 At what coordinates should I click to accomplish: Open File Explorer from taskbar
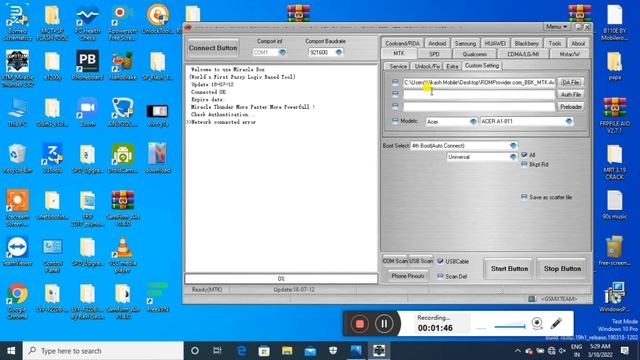click(287, 351)
